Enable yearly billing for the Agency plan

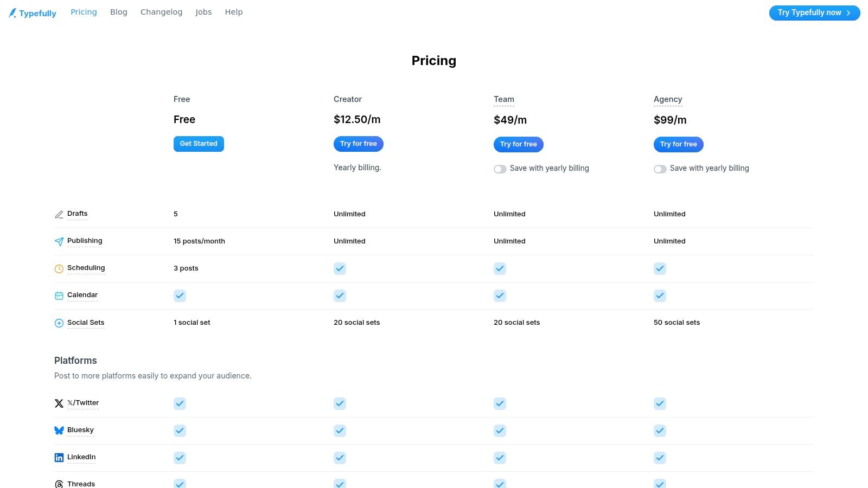click(660, 169)
